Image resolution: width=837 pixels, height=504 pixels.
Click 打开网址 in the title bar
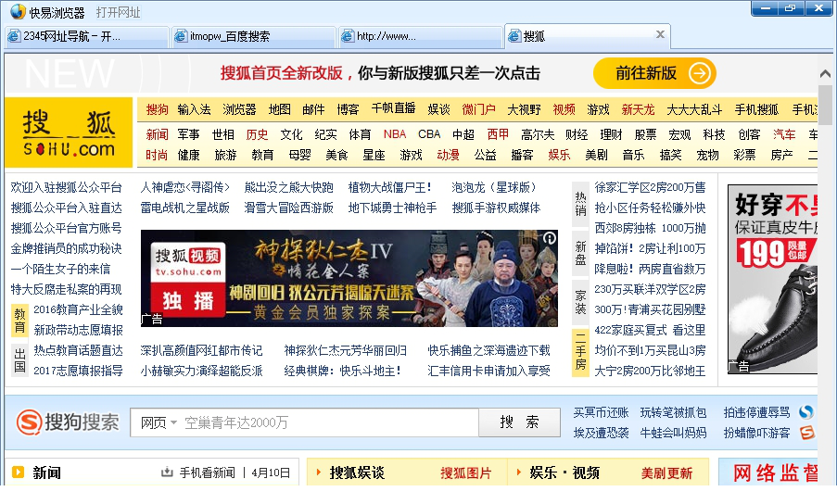(118, 12)
